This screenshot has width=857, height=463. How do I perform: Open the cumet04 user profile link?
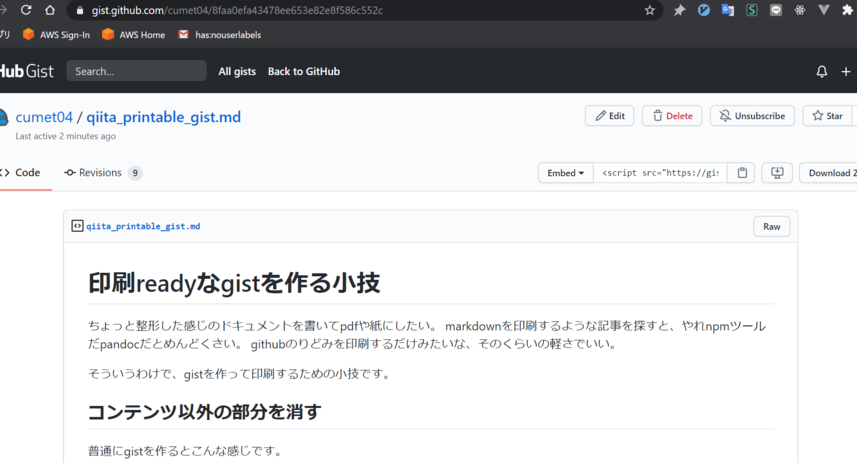click(x=44, y=117)
